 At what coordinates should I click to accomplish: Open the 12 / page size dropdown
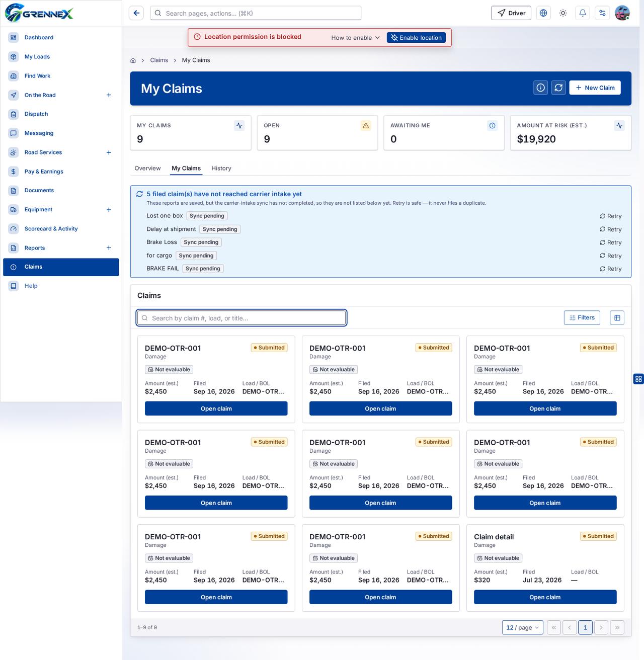click(523, 627)
